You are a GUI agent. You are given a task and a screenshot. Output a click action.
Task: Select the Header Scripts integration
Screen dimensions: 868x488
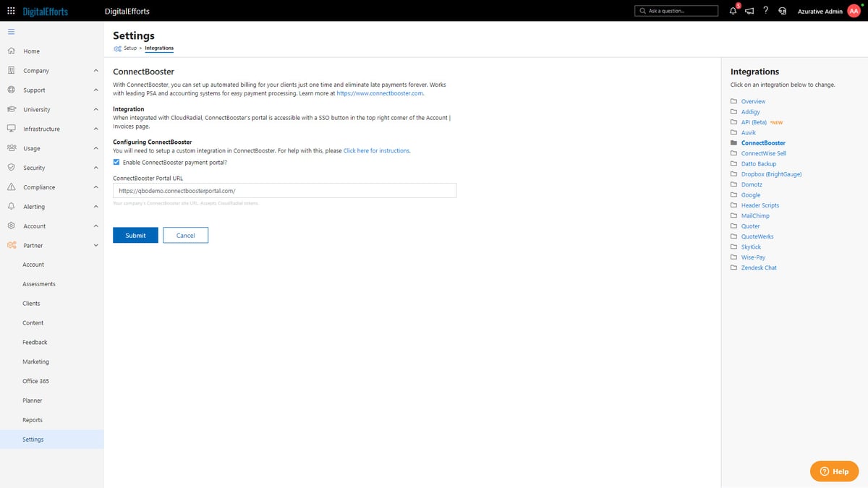(x=760, y=205)
